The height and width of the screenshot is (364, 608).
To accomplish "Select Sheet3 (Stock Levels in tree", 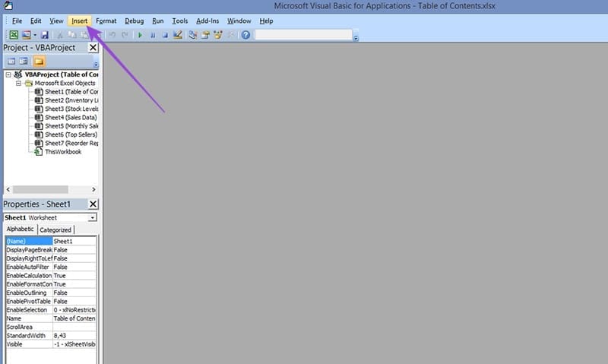I will 71,109.
